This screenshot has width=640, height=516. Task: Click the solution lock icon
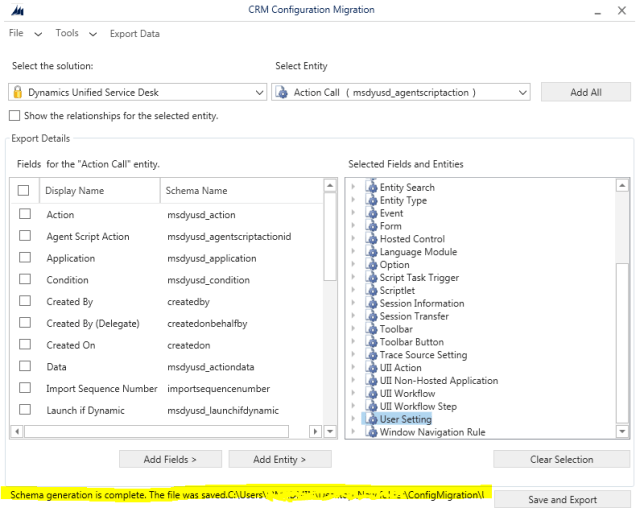18,92
